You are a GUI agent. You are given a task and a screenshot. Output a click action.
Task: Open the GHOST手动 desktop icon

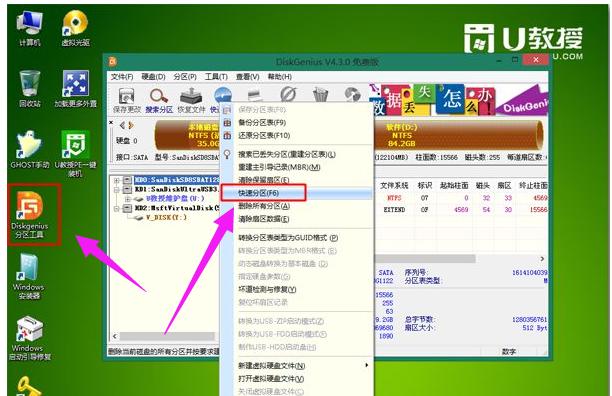[30, 149]
